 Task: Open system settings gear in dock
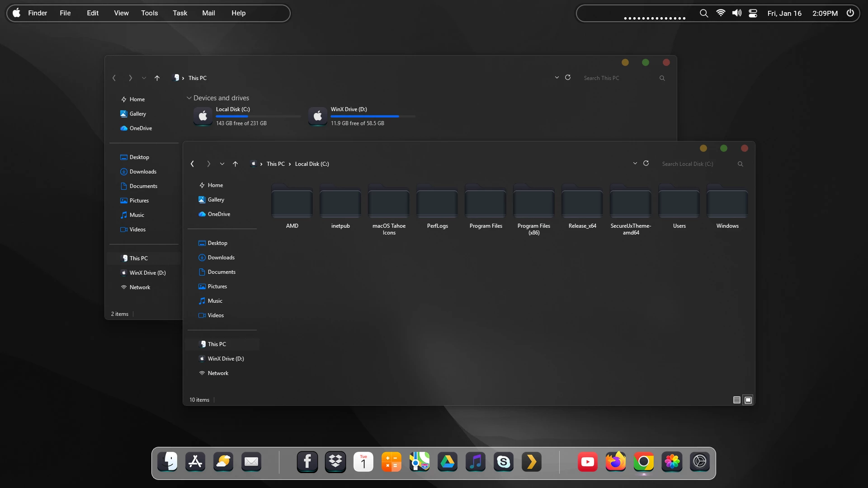700,462
